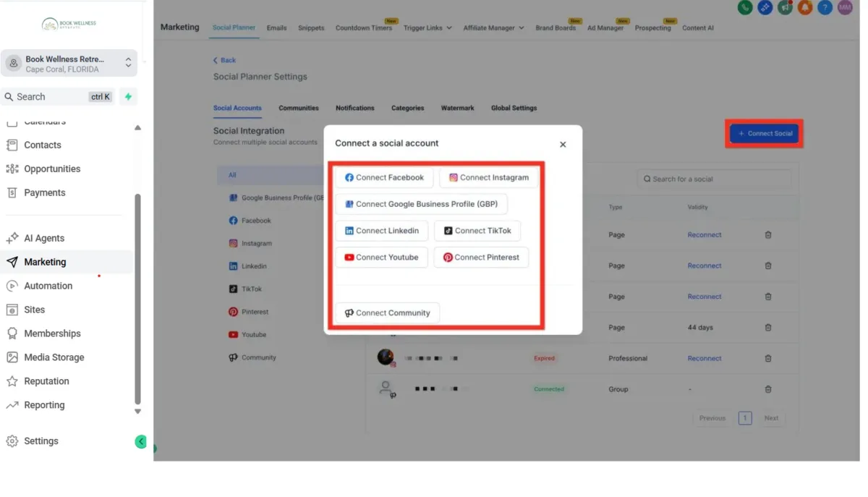This screenshot has width=868, height=497.
Task: Filter list by Instagram
Action: 250,243
